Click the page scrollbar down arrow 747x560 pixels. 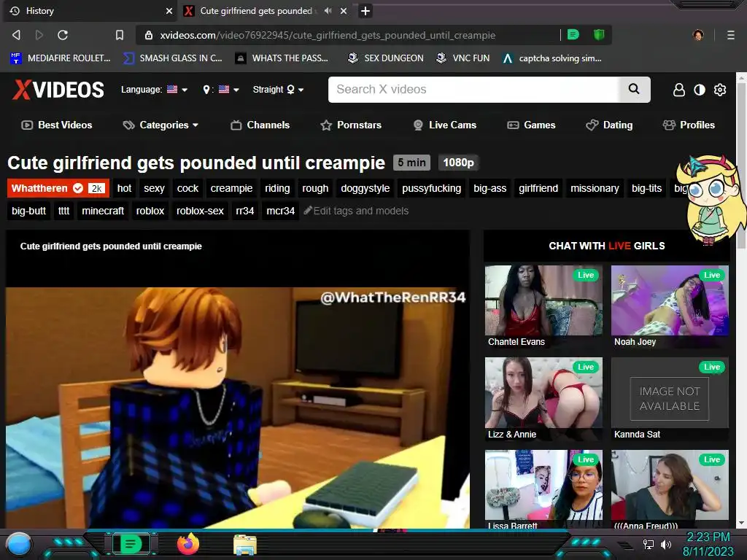(741, 523)
